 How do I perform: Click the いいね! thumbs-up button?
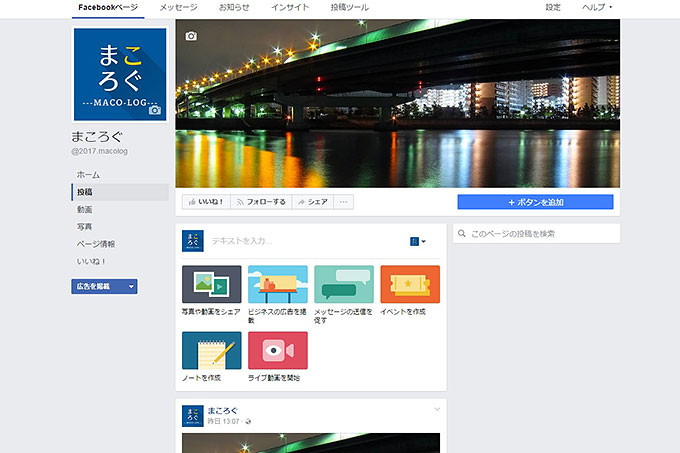tap(206, 202)
